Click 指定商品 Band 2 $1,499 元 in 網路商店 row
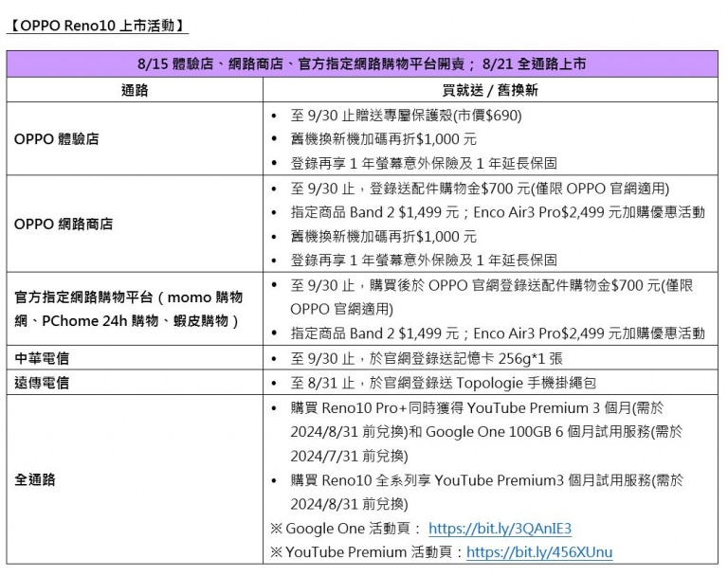The height and width of the screenshot is (576, 728). click(498, 212)
